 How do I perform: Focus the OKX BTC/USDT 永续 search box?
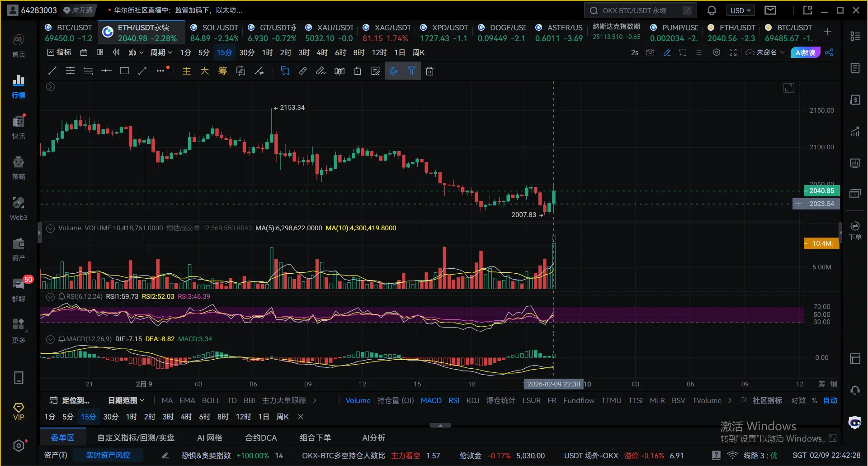tap(641, 10)
